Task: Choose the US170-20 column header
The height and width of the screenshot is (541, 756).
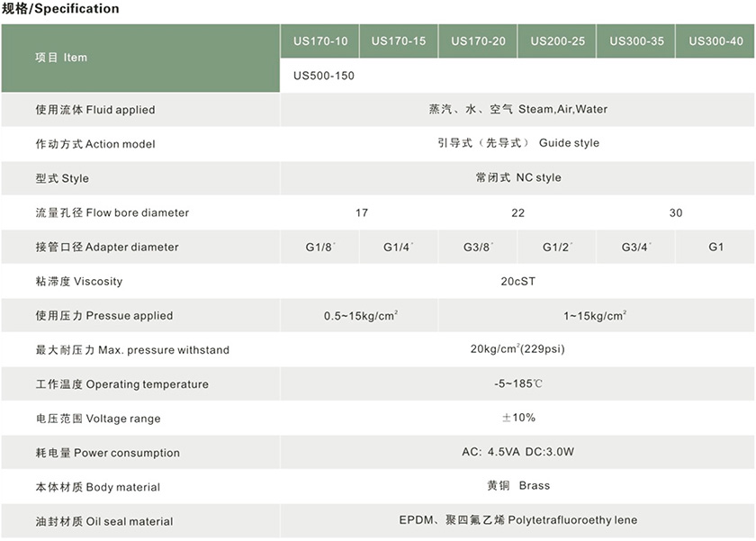Action: pos(478,41)
